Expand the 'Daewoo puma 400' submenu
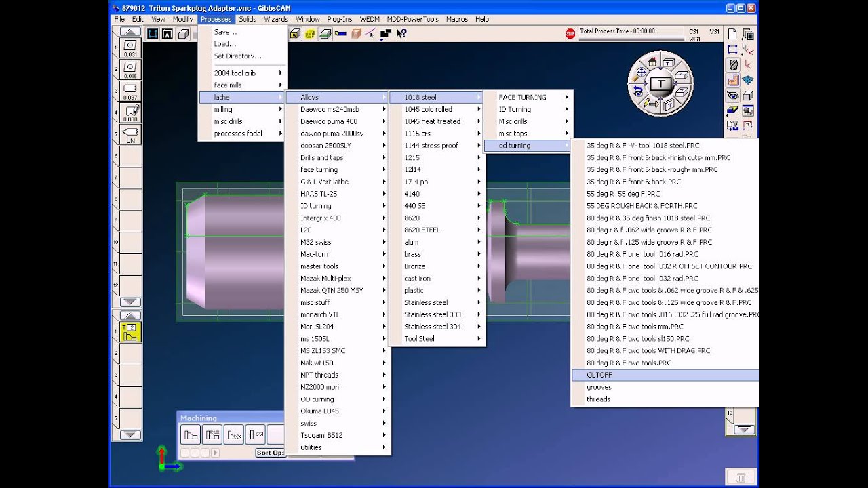 [336, 121]
